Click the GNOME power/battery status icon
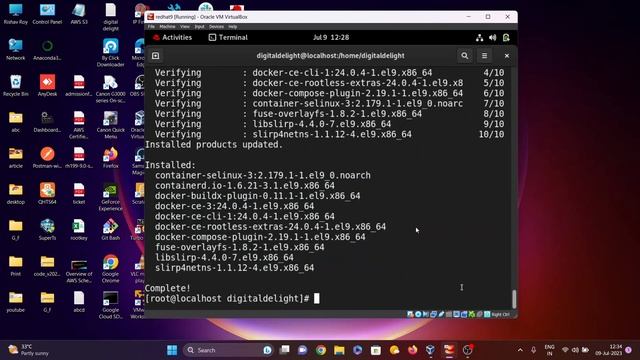Screen dimensions: 640x360 click(506, 38)
